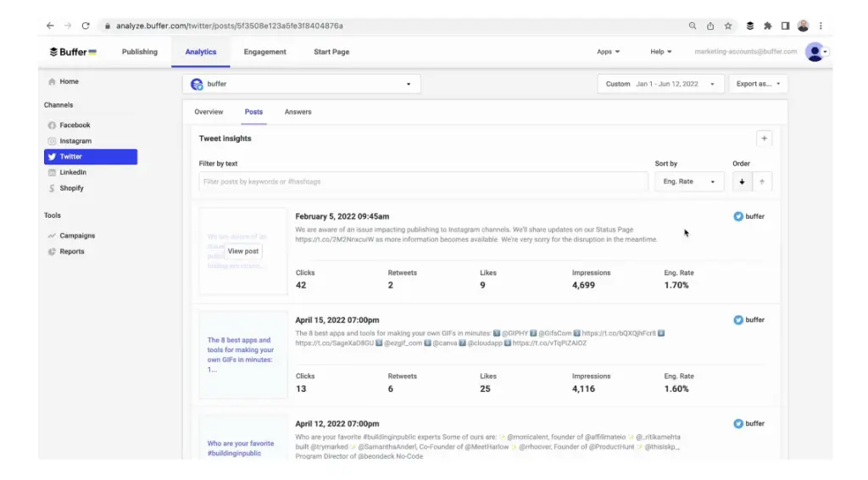Reload the page with refresh icon
The width and height of the screenshot is (868, 480).
coord(86,25)
